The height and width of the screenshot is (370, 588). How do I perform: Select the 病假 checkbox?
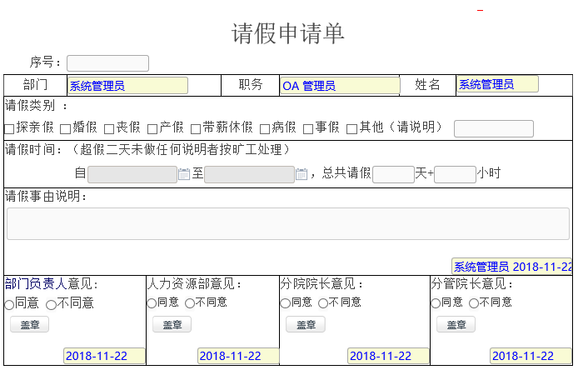point(265,128)
